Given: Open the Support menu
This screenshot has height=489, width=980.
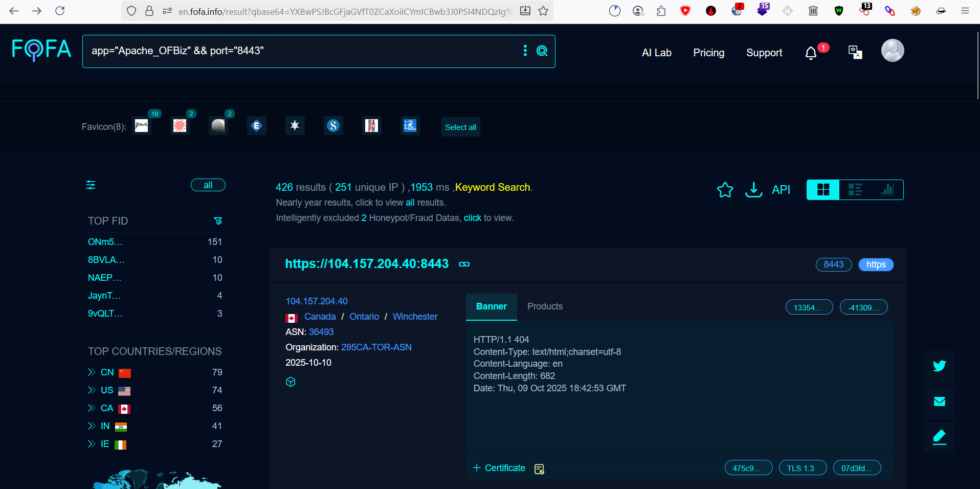Looking at the screenshot, I should (x=764, y=53).
